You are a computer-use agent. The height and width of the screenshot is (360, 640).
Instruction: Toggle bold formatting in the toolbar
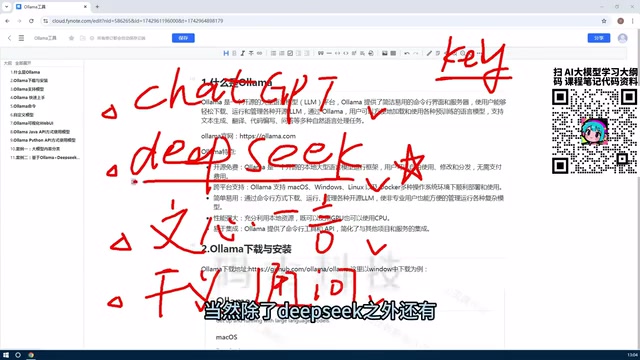(x=234, y=53)
